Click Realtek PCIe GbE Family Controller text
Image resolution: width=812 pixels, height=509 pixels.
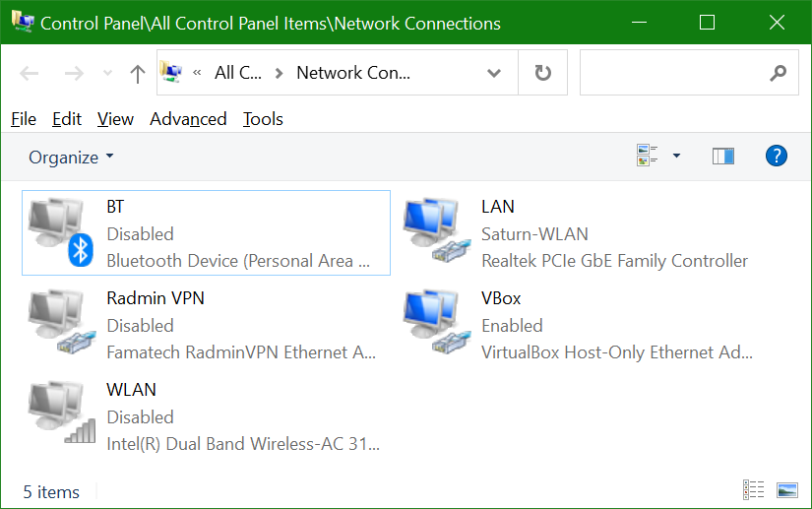click(614, 261)
